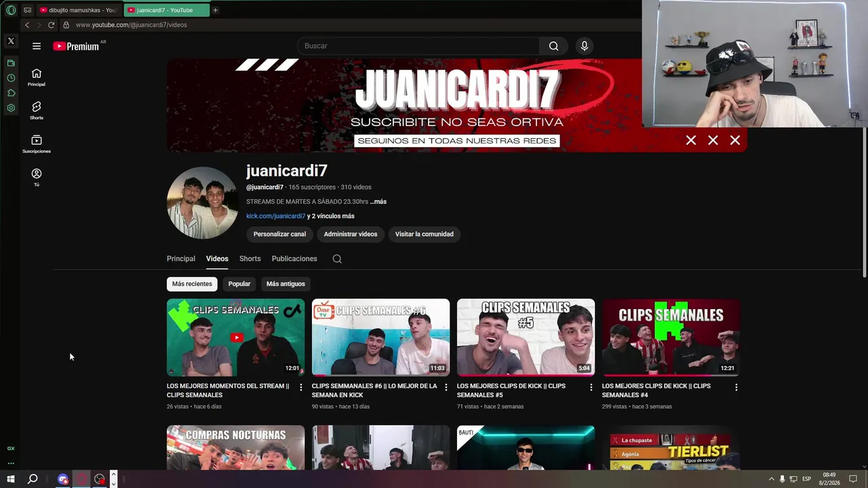Open options menu for Clips Semanales #4 video
868x488 pixels.
point(736,387)
